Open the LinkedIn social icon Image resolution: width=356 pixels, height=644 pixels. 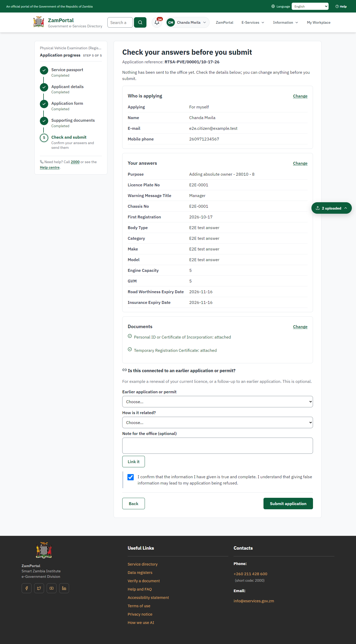(64, 588)
